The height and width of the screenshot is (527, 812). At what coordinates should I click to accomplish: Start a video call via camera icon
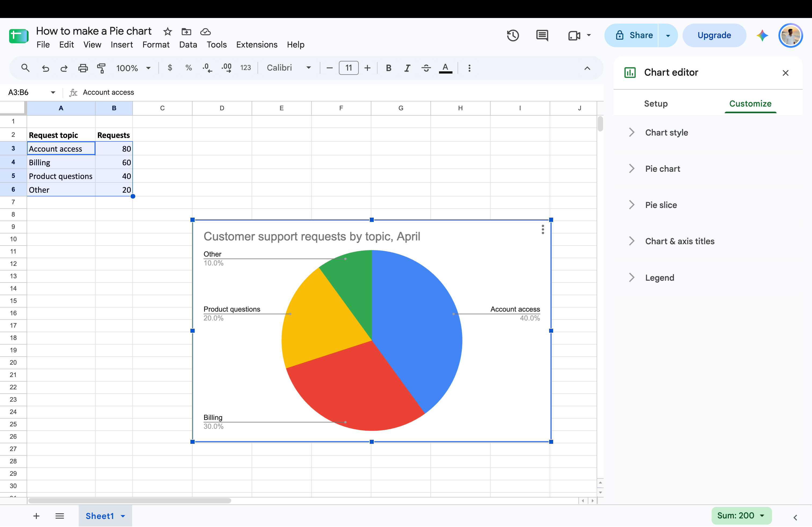[574, 35]
